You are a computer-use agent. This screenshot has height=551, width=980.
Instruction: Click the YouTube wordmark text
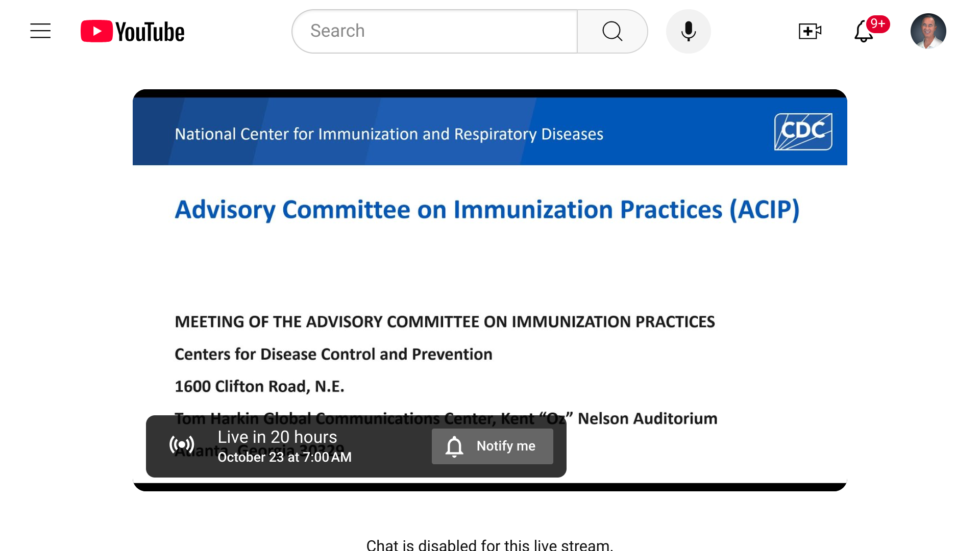(x=150, y=32)
